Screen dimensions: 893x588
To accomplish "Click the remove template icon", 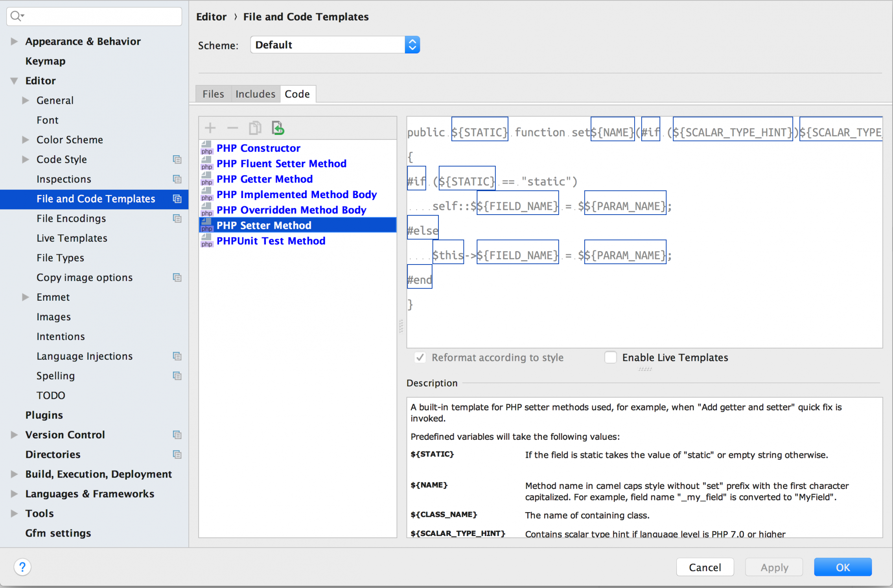I will tap(232, 128).
